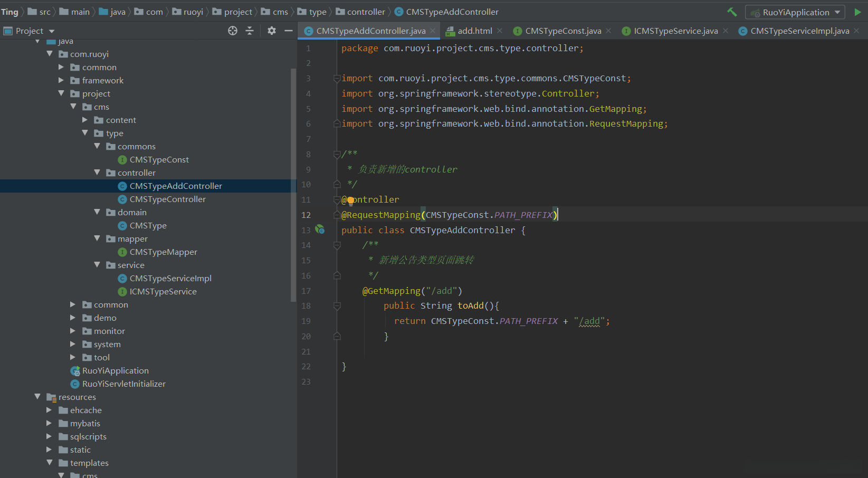Click the green Run application button
Image resolution: width=868 pixels, height=478 pixels.
(857, 12)
